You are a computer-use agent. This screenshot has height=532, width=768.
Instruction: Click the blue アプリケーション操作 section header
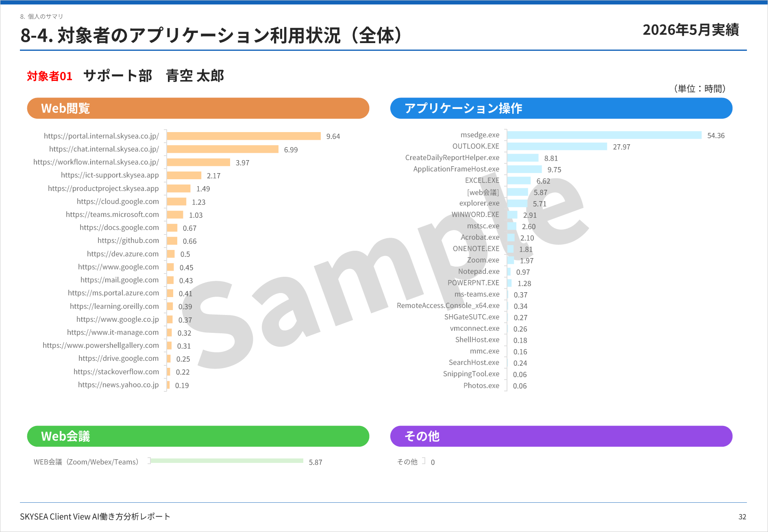point(561,108)
